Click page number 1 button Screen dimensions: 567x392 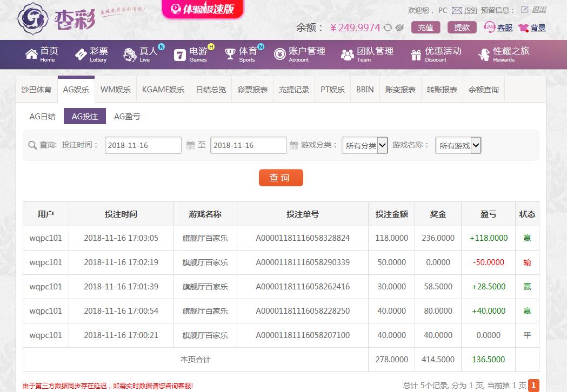(533, 386)
